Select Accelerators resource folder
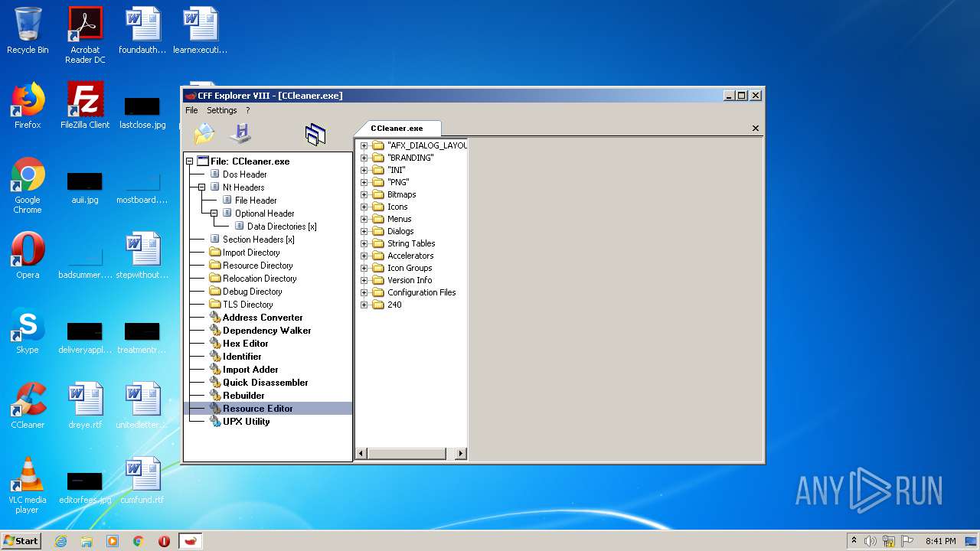The height and width of the screenshot is (551, 980). [x=410, y=256]
